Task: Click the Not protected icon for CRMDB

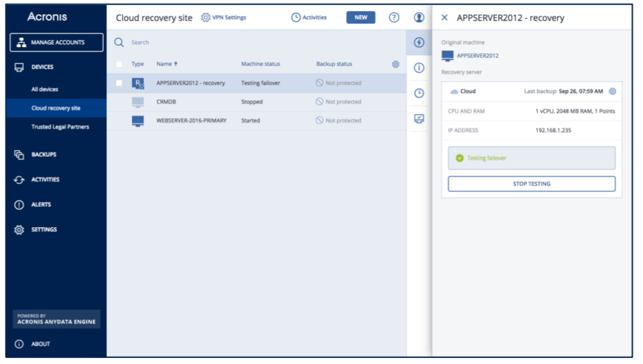Action: pos(320,102)
